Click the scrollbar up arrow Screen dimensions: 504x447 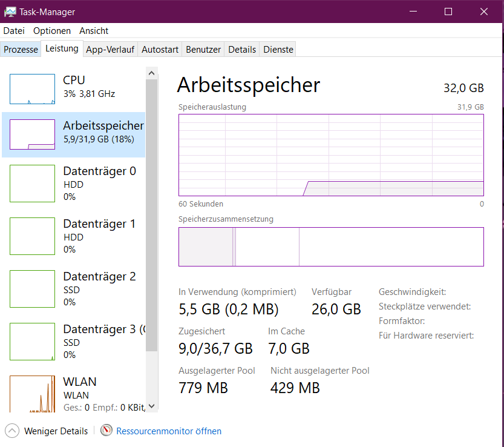152,72
